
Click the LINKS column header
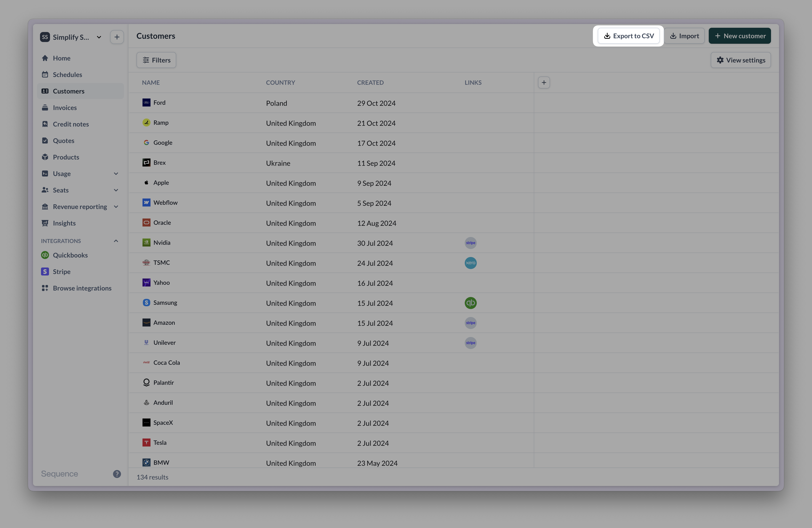[473, 82]
